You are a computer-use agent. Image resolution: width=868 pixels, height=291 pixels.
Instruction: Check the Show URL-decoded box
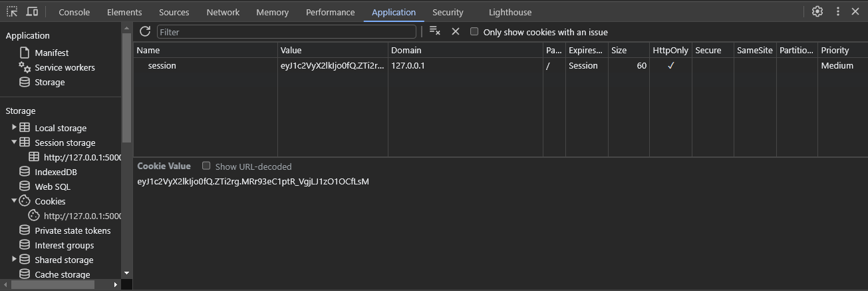(x=206, y=166)
